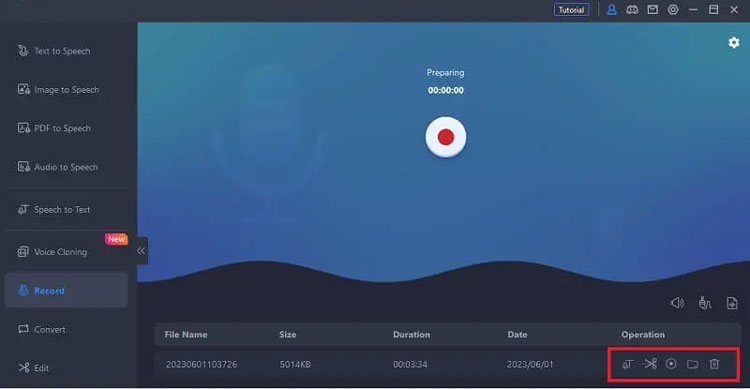750x389 pixels.
Task: Play the recording 20230601103726
Action: coord(671,364)
